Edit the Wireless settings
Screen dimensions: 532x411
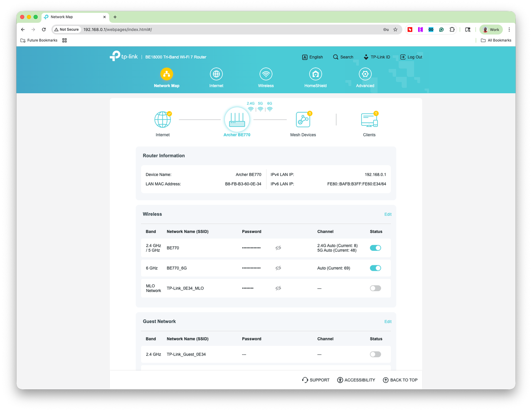coord(388,214)
